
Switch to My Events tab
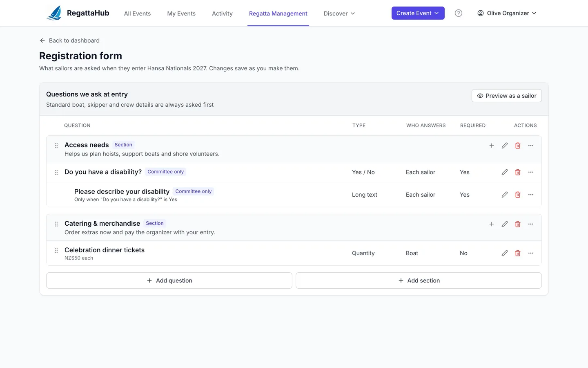(181, 13)
